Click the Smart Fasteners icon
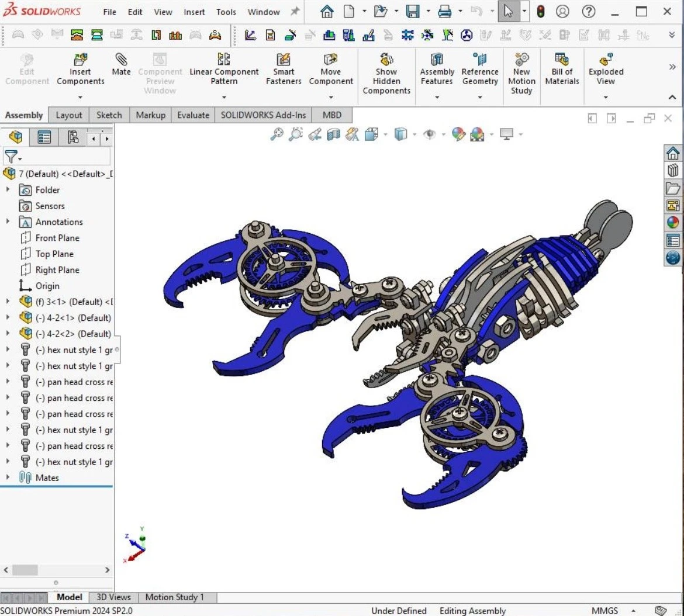Viewport: 684px width, 616px height. pyautogui.click(x=284, y=60)
